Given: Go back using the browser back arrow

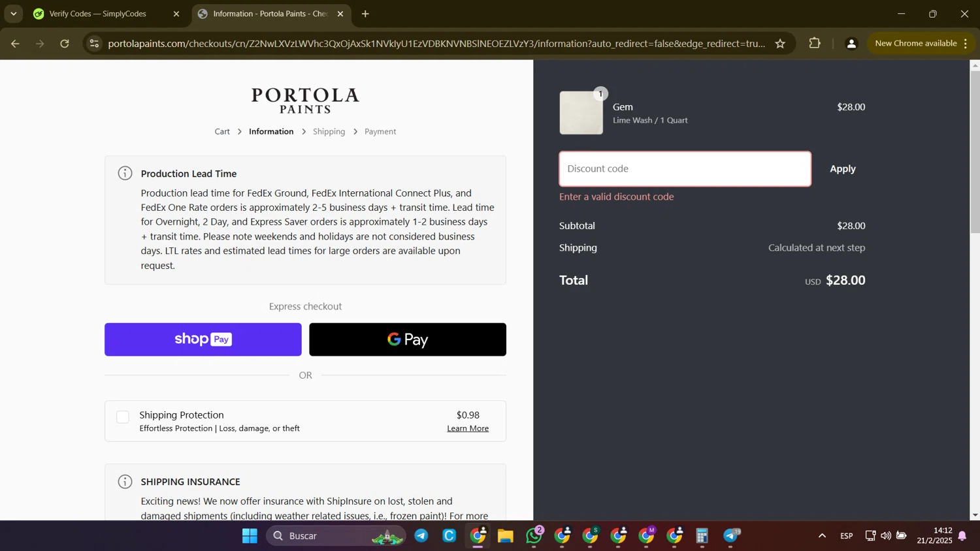Looking at the screenshot, I should tap(15, 44).
